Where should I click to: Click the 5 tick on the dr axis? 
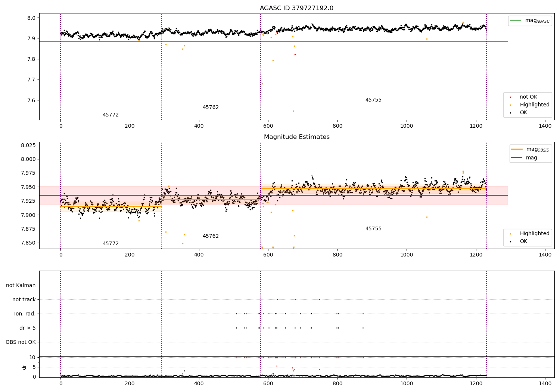click(x=34, y=367)
